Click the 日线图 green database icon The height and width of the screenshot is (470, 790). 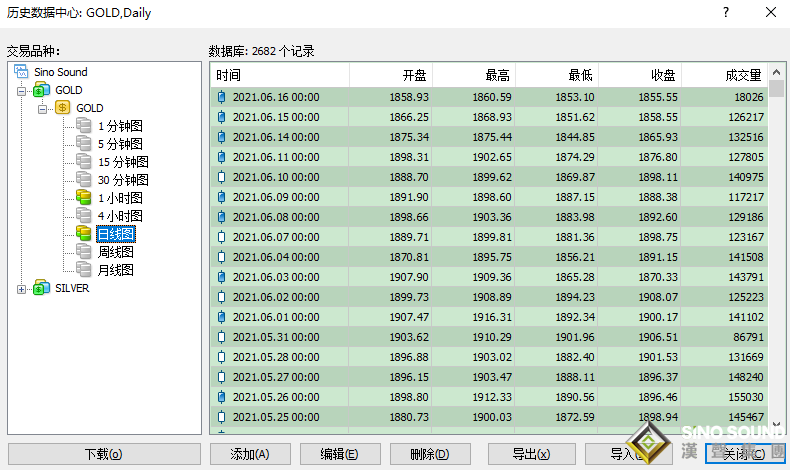[x=84, y=233]
